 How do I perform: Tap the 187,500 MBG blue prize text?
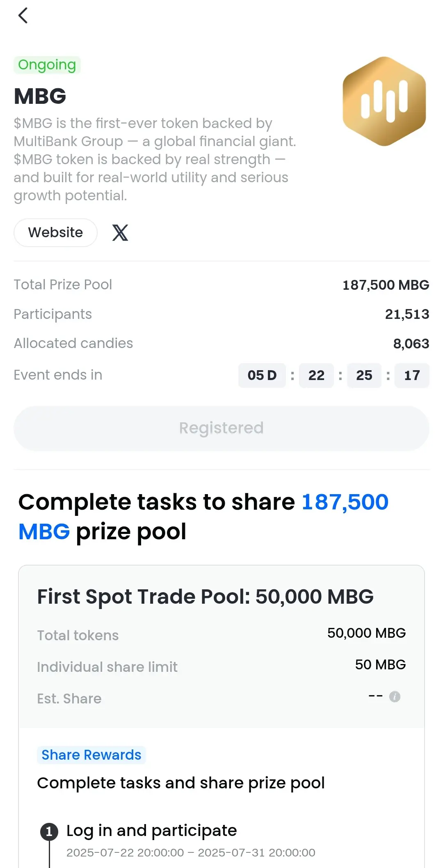point(203,517)
